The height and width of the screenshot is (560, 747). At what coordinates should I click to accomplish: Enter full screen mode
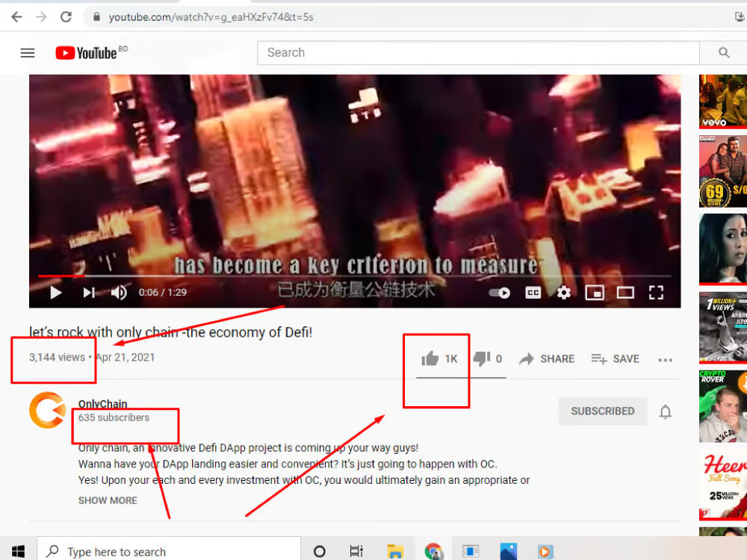pyautogui.click(x=656, y=293)
